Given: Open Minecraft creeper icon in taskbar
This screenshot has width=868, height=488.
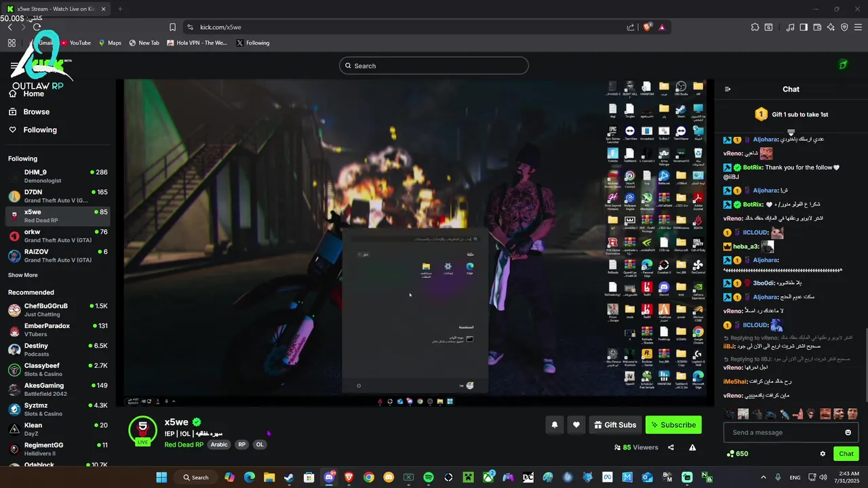Looking at the screenshot, I should click(468, 478).
